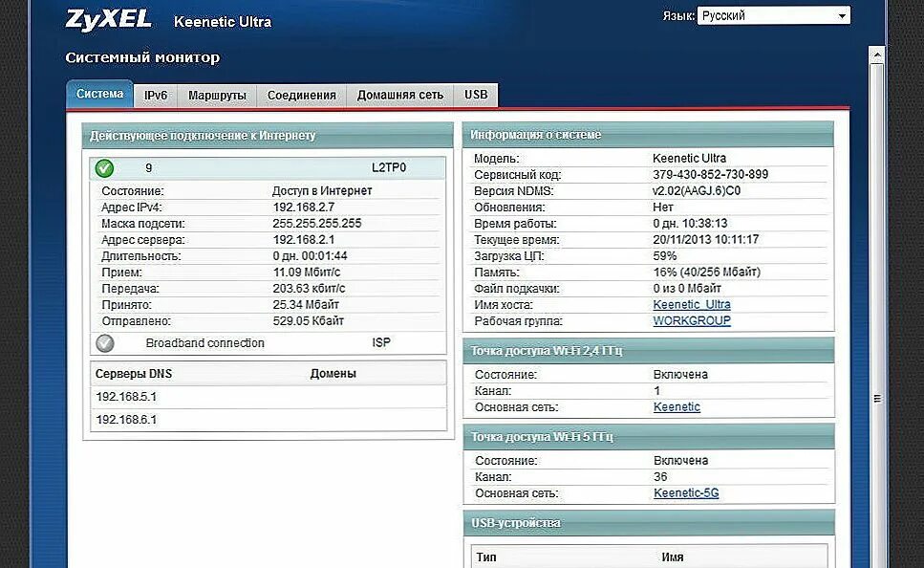The height and width of the screenshot is (568, 924).
Task: Click uptime value 0 дн. 10:38:13
Action: click(x=690, y=223)
